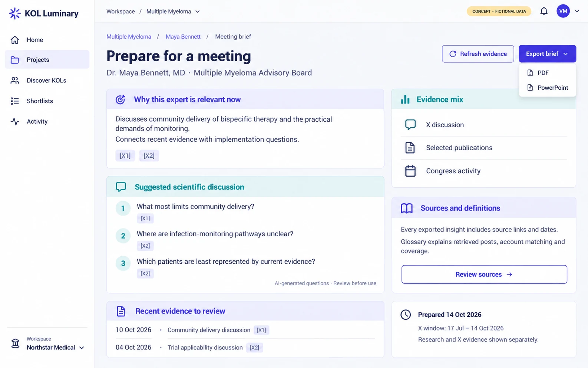Click the document icon beside Selected publications

click(x=410, y=148)
